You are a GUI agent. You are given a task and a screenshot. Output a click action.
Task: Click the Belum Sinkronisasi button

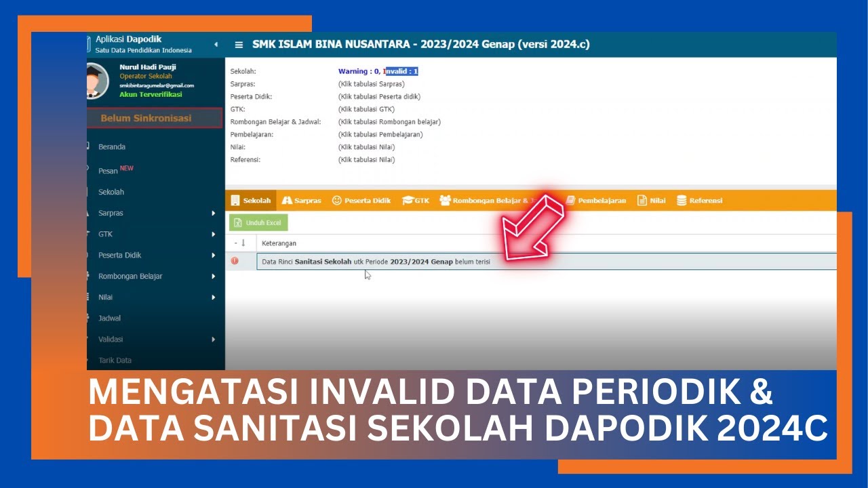155,118
